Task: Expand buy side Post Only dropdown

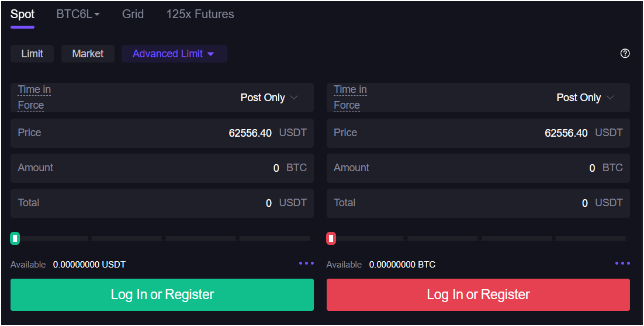Action: pos(269,98)
